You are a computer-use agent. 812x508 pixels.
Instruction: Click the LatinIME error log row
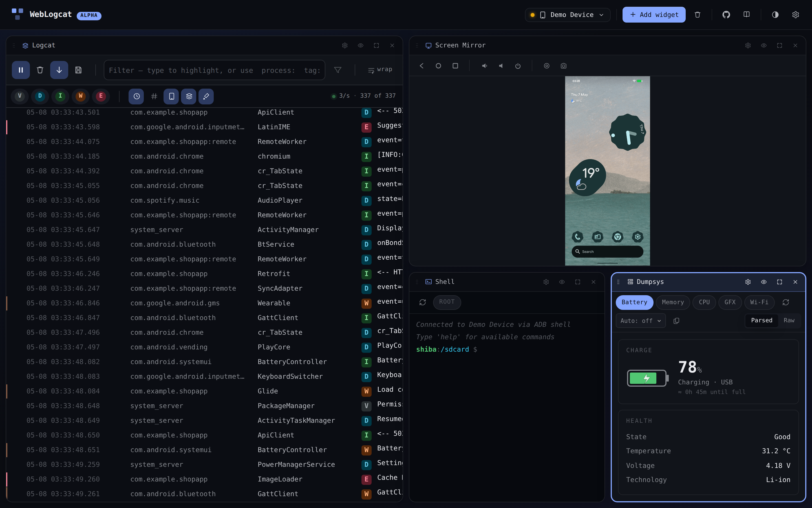204,127
